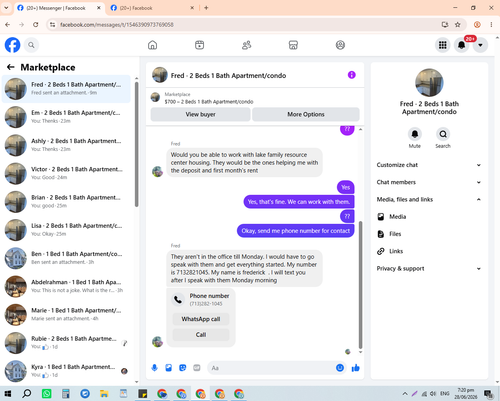Open the Windows Start menu
Viewport: 500px width, 401px height.
[x=7, y=394]
